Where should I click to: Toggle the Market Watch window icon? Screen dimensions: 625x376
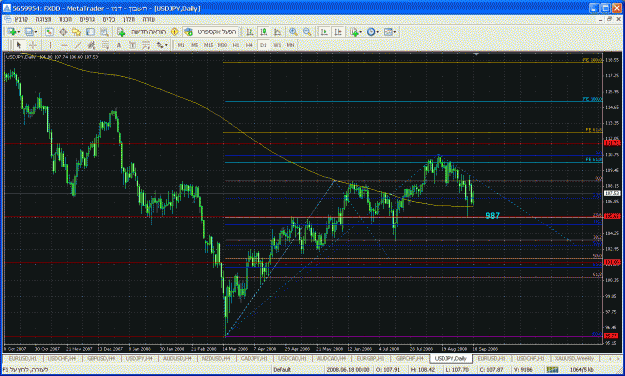[x=49, y=32]
